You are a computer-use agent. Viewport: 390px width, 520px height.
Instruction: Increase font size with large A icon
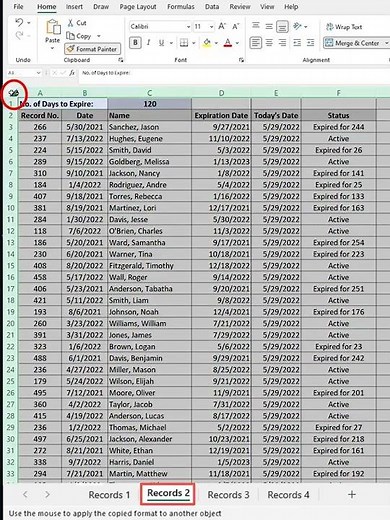pyautogui.click(x=222, y=26)
